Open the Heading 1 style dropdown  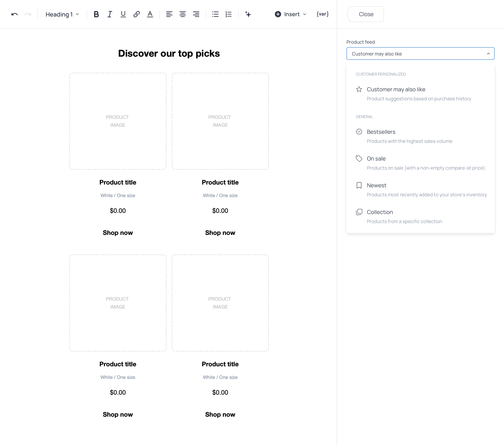pos(62,14)
